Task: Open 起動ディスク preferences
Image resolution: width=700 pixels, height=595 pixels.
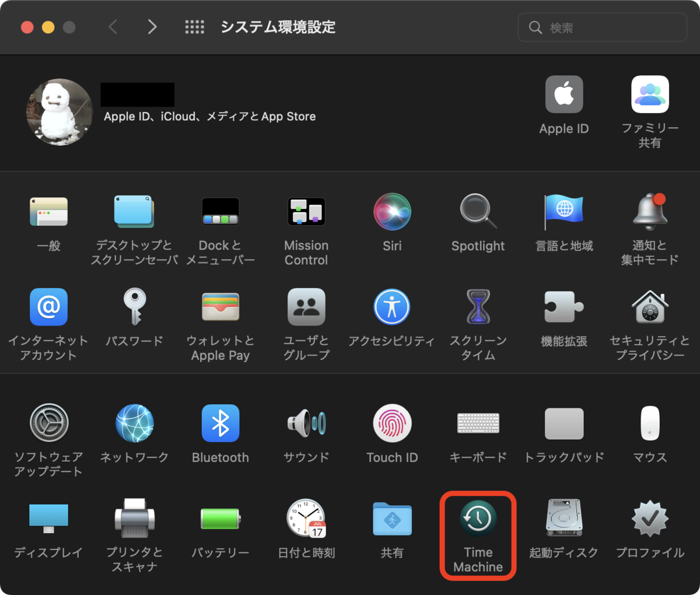Action: [x=564, y=518]
